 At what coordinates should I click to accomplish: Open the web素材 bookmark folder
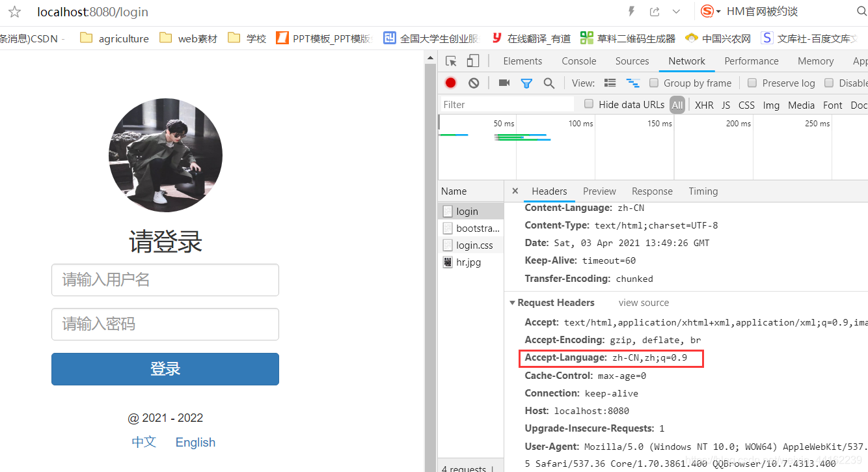[x=189, y=38]
